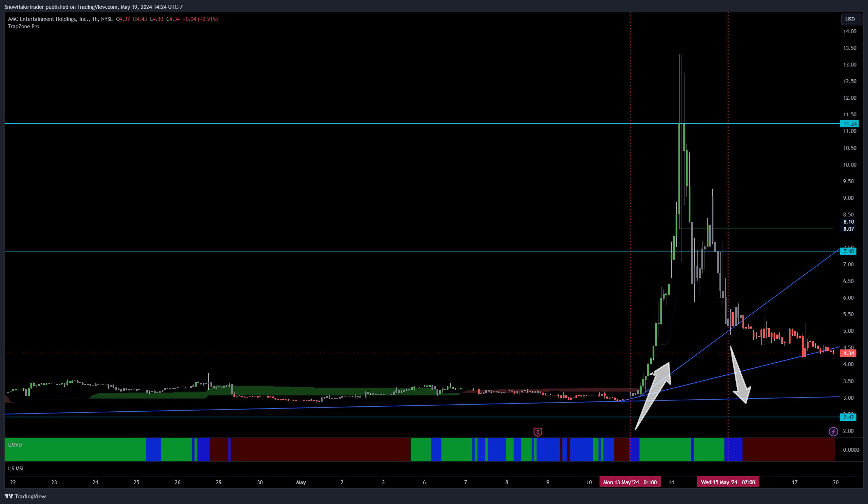Click the 0.0000 UMVD scale value

[x=851, y=450]
